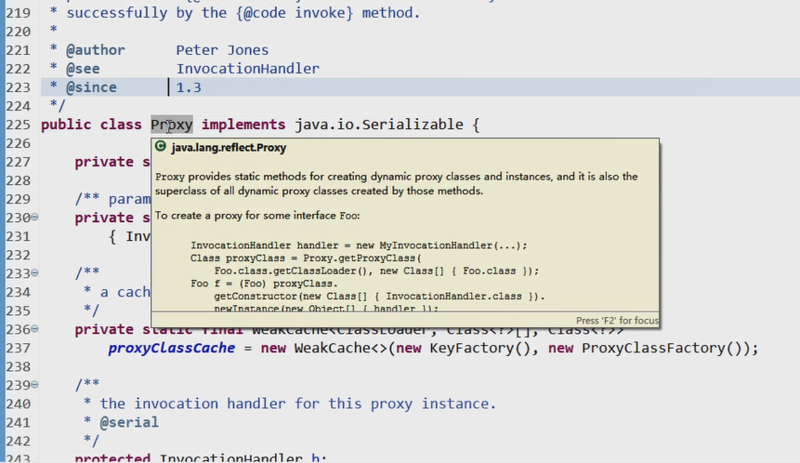This screenshot has width=800, height=463.
Task: Click "KeyFactory()" on line 237
Action: pyautogui.click(x=480, y=348)
